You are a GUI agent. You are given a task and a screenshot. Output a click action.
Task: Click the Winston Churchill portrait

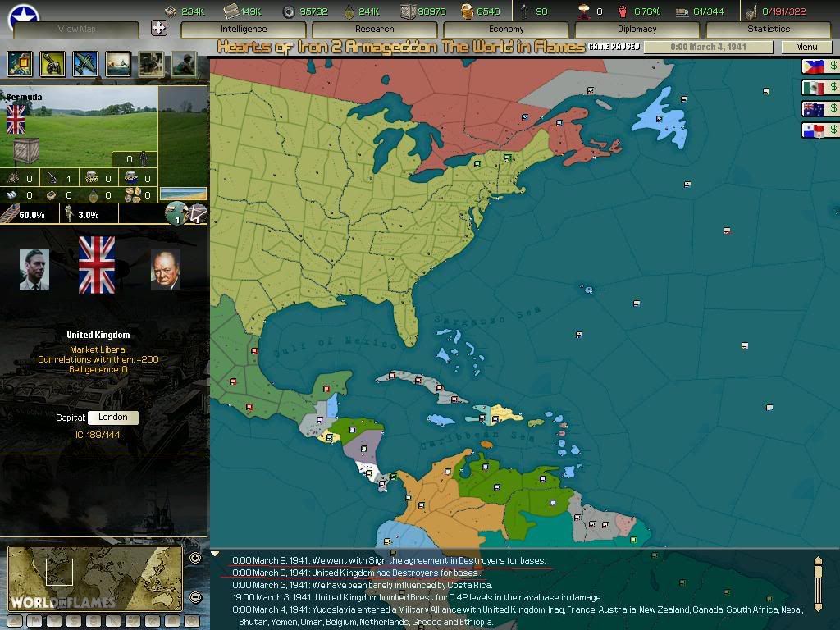pyautogui.click(x=165, y=270)
